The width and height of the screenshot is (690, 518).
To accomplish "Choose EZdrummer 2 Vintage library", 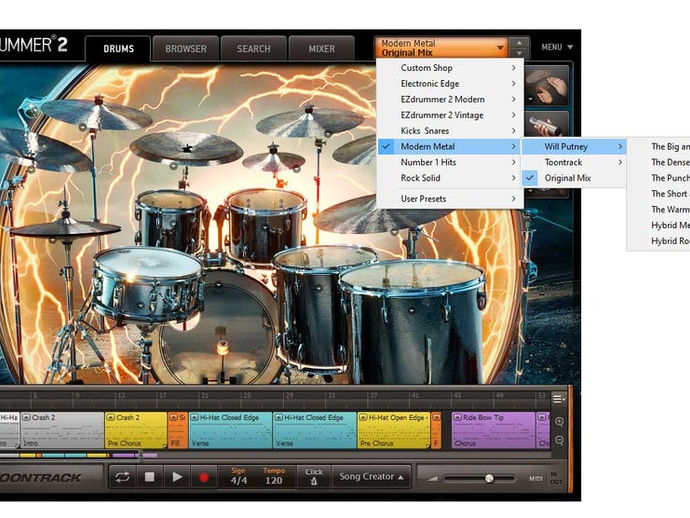I will 450,115.
